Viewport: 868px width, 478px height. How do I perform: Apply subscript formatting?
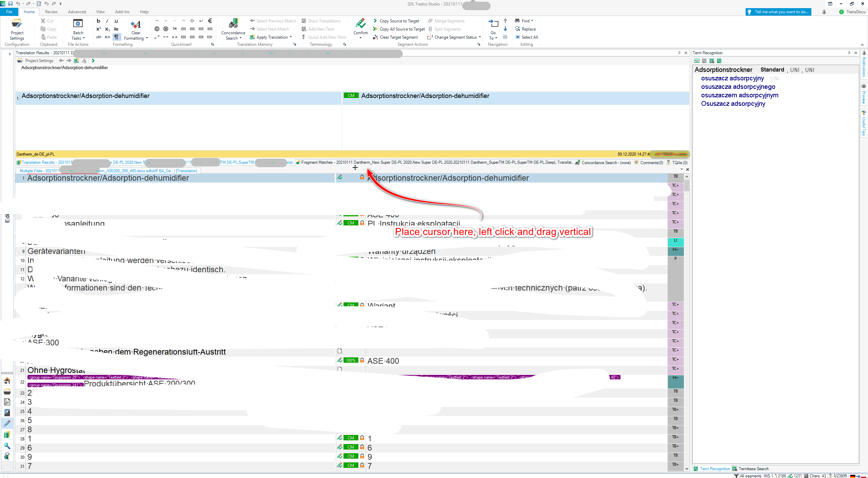point(107,29)
